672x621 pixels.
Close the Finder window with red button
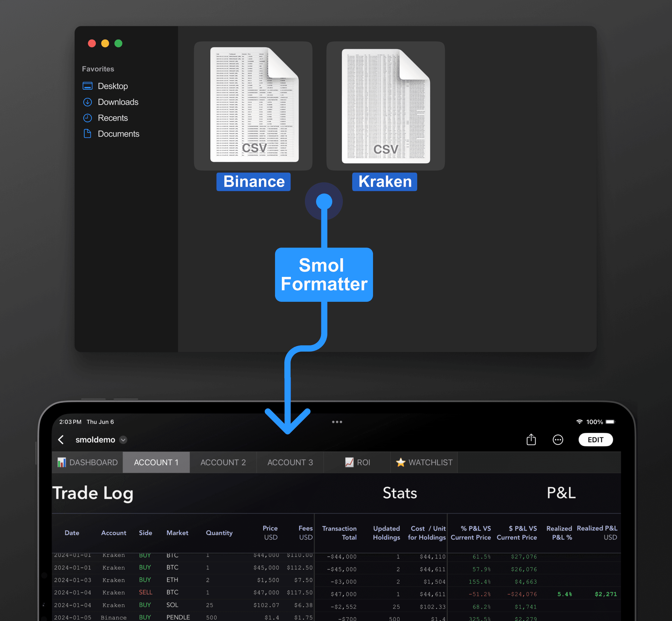92,43
